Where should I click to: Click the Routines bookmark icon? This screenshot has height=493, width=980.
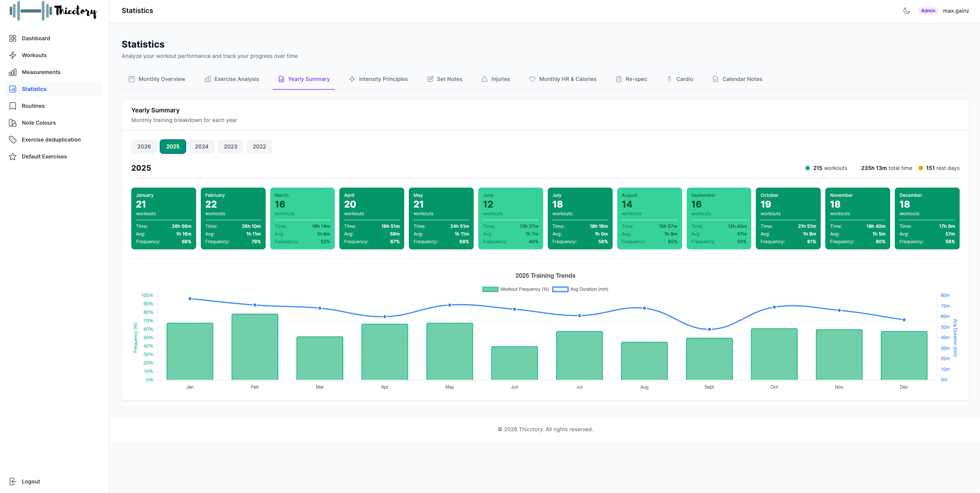coord(13,106)
